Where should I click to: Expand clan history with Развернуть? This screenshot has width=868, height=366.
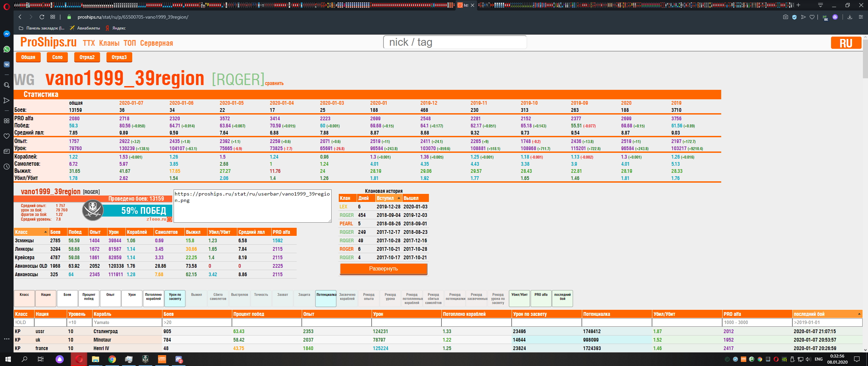tap(383, 269)
